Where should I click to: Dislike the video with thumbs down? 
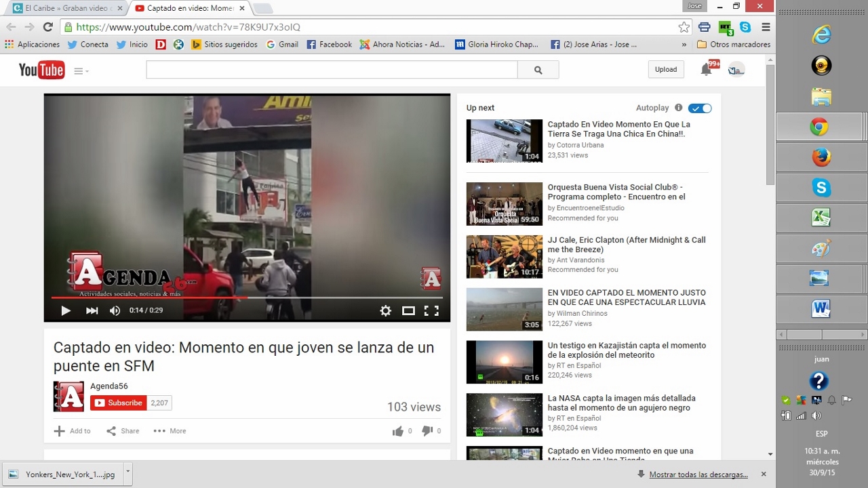[x=427, y=431]
